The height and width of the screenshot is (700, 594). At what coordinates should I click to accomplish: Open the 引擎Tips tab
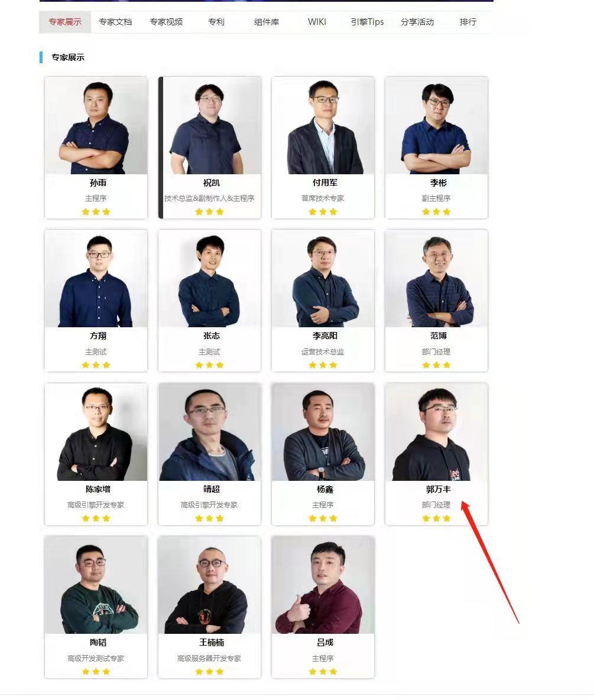[x=367, y=22]
